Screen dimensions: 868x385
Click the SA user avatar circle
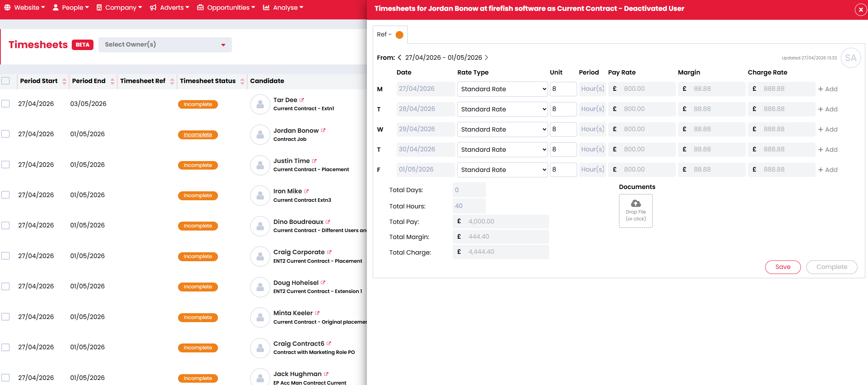click(x=851, y=58)
